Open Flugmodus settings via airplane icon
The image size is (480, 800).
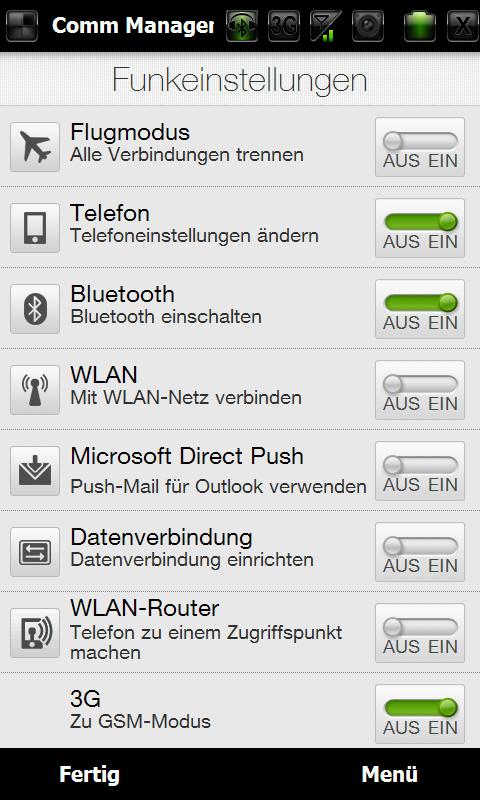tap(35, 147)
